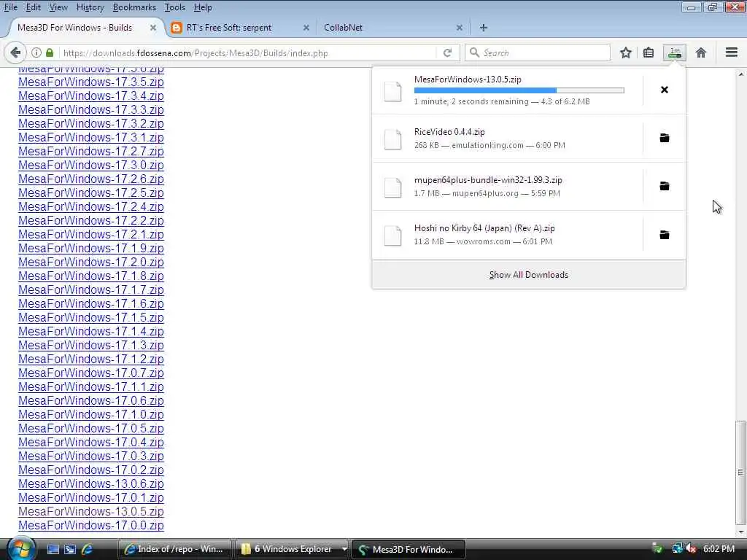This screenshot has width=747, height=560.
Task: Reload the page with the refresh icon
Action: click(447, 52)
